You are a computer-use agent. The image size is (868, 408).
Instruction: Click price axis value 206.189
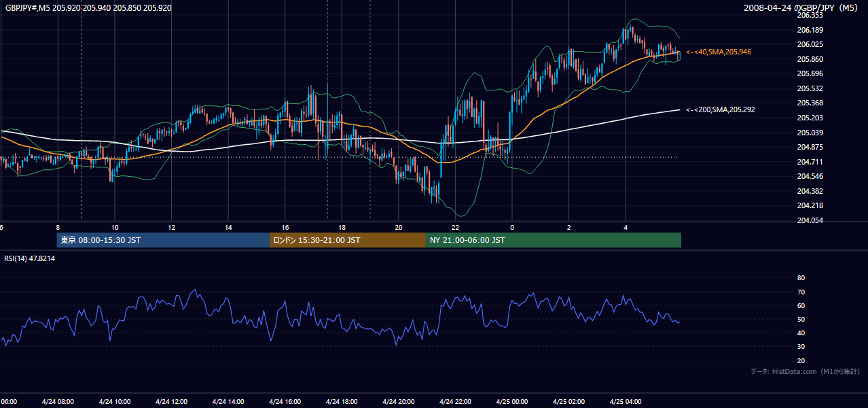tap(810, 30)
